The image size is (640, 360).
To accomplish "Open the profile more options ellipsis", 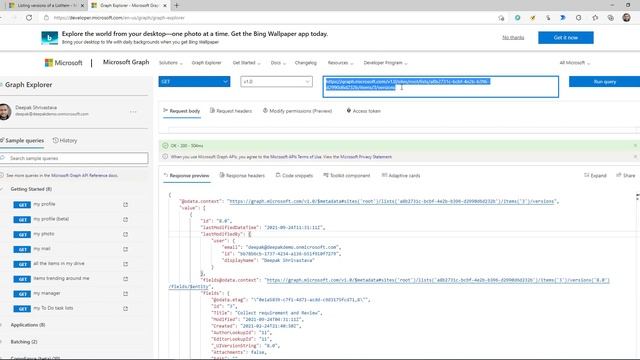I will coord(133,111).
